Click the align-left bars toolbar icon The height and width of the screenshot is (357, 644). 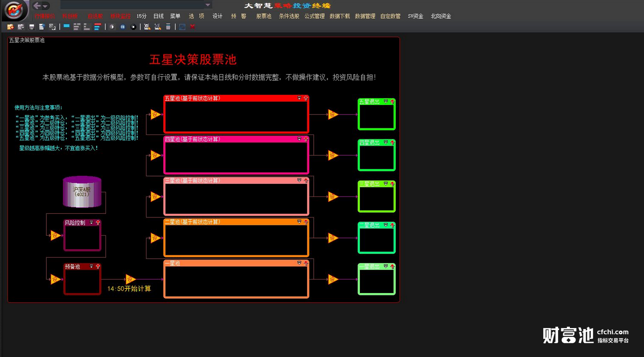tap(77, 27)
